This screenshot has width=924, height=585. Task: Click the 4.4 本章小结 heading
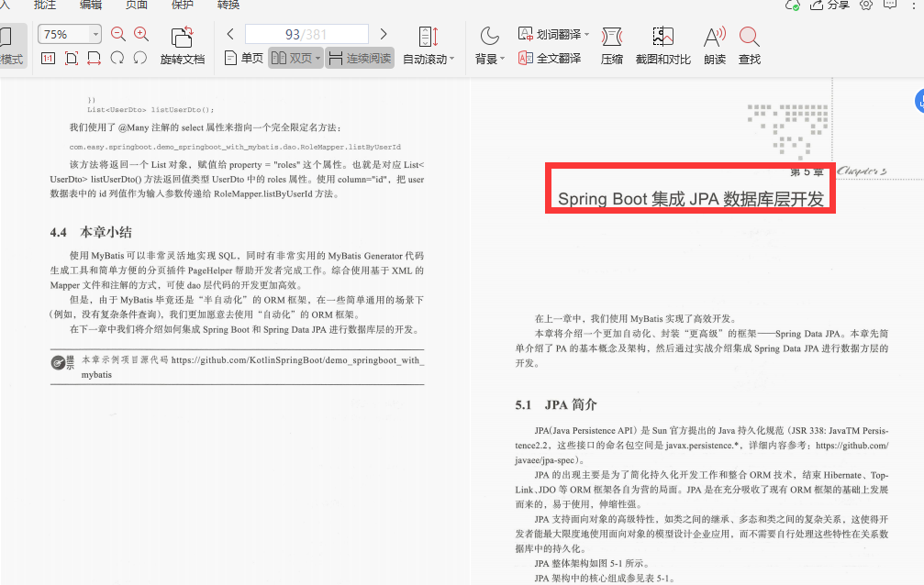pos(91,232)
